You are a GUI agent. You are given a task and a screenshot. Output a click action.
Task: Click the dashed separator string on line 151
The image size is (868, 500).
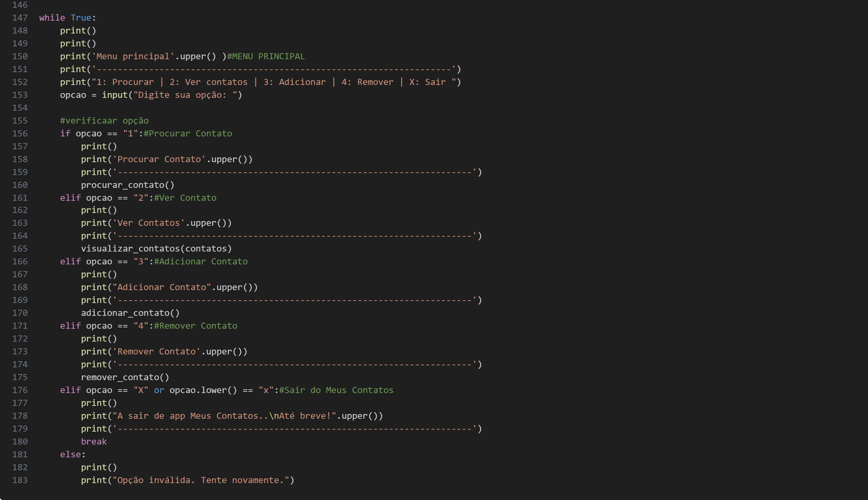pos(274,69)
